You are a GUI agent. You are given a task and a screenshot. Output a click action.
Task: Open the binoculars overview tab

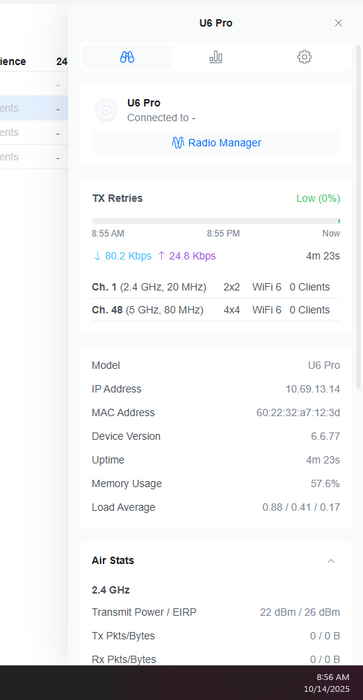click(x=127, y=57)
